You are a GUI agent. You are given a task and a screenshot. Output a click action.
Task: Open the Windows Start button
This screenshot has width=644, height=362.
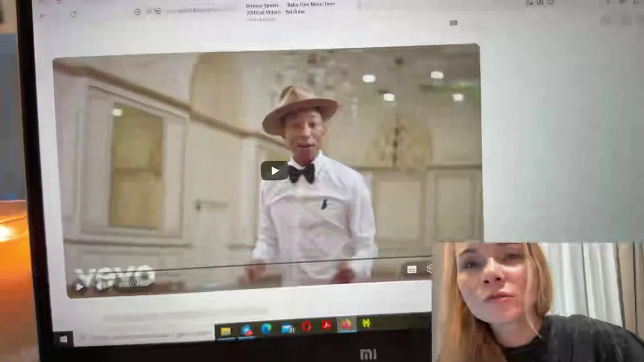63,339
